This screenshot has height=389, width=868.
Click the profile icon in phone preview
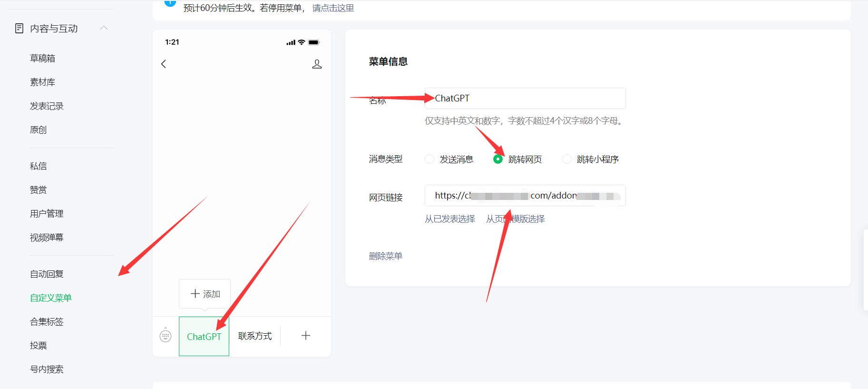coord(317,64)
